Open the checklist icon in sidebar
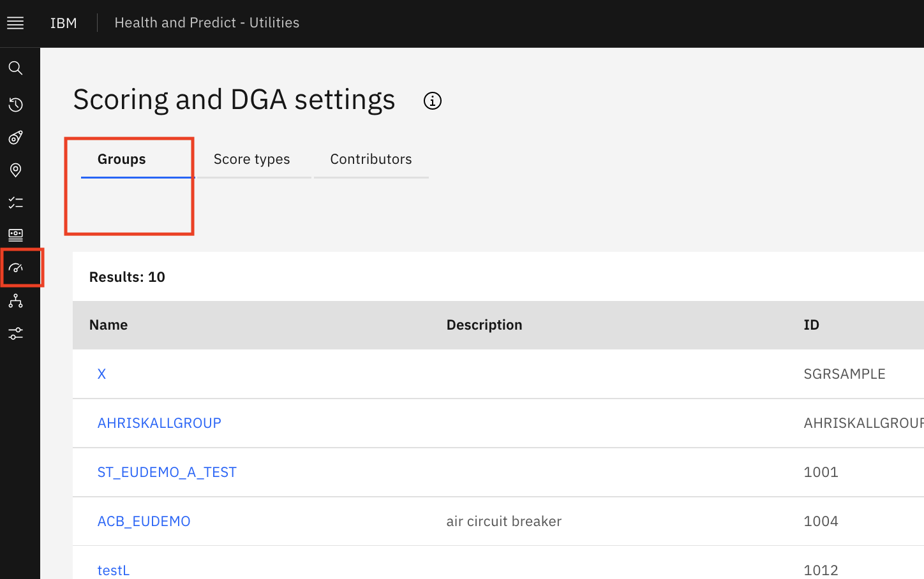 (16, 203)
